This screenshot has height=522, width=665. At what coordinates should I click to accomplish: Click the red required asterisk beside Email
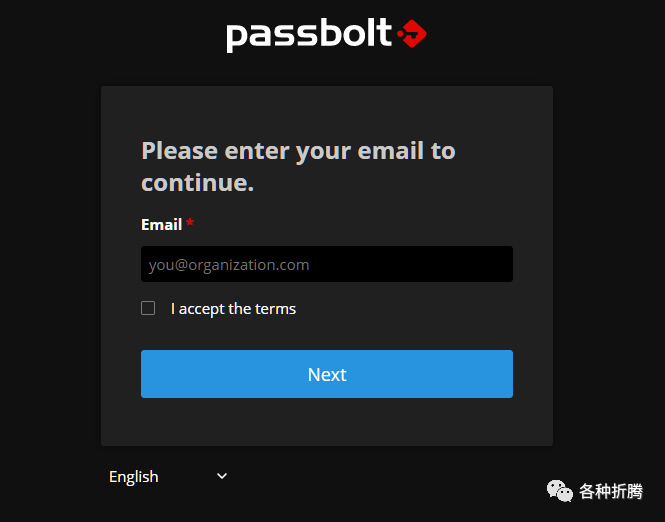pyautogui.click(x=190, y=224)
